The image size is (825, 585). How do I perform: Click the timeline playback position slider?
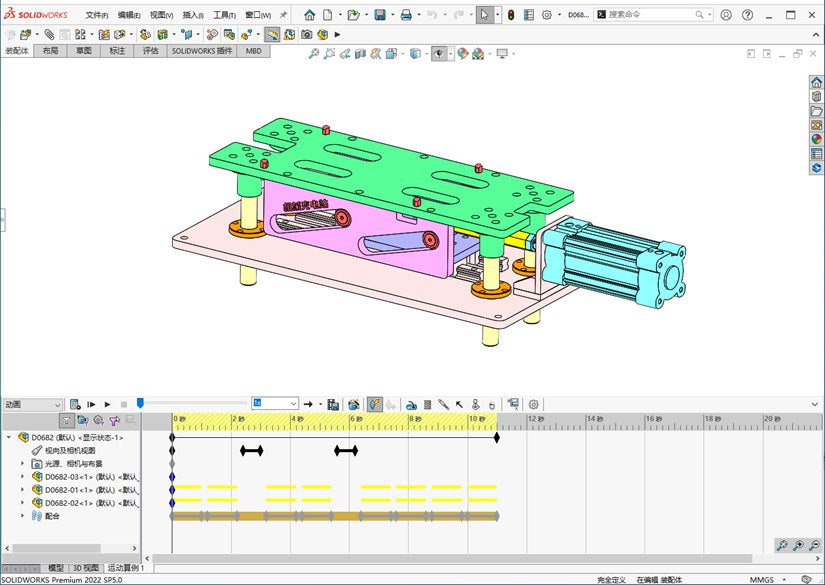[x=140, y=403]
